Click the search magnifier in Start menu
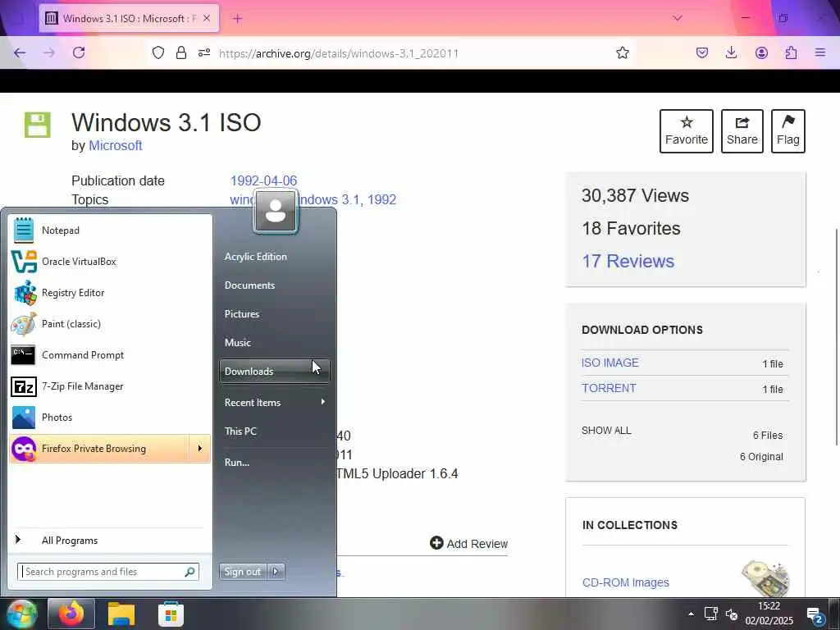Viewport: 840px width, 630px height. click(189, 572)
